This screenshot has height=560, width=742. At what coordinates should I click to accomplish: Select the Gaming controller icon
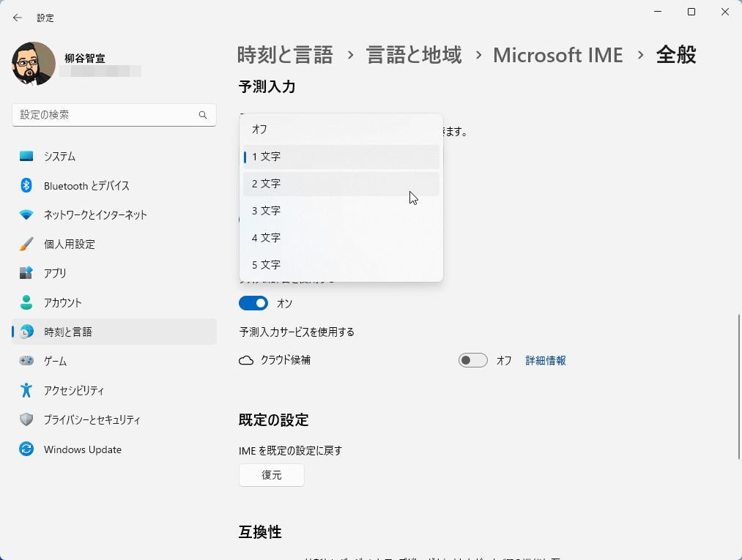pyautogui.click(x=26, y=361)
